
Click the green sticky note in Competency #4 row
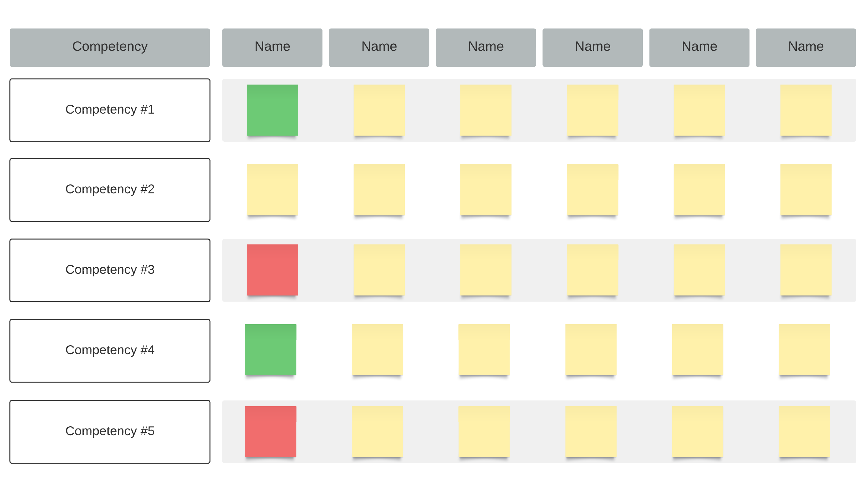(x=271, y=350)
